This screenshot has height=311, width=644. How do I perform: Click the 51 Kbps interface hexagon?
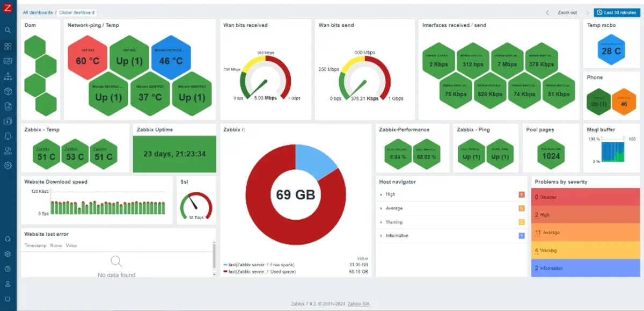(559, 91)
